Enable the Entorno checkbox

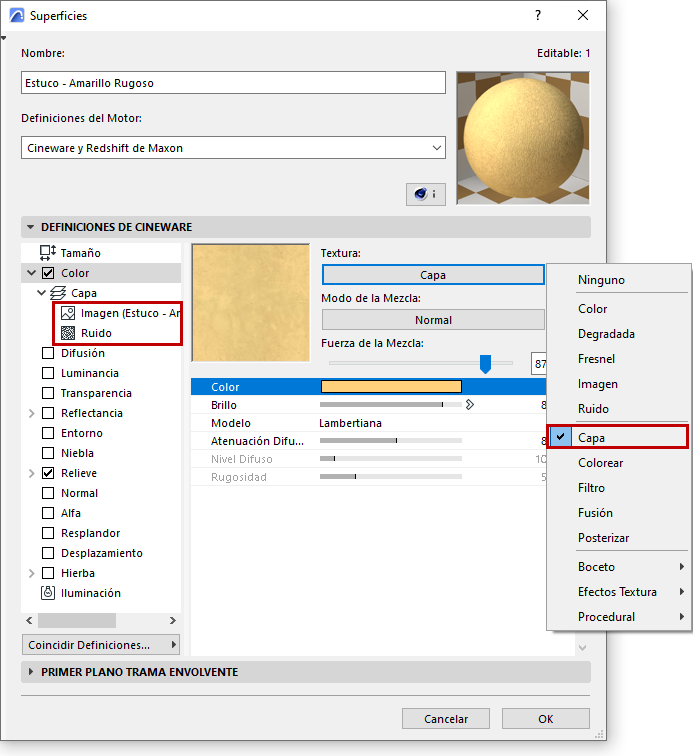coord(48,433)
